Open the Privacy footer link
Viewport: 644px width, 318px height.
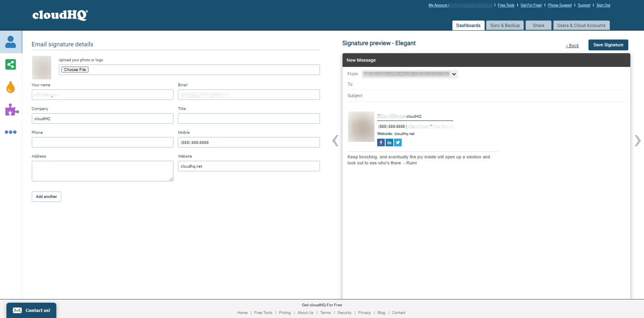click(364, 313)
